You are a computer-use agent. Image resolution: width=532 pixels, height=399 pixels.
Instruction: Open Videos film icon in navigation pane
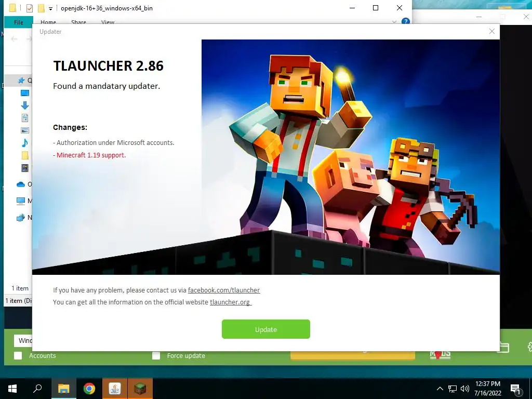click(25, 168)
